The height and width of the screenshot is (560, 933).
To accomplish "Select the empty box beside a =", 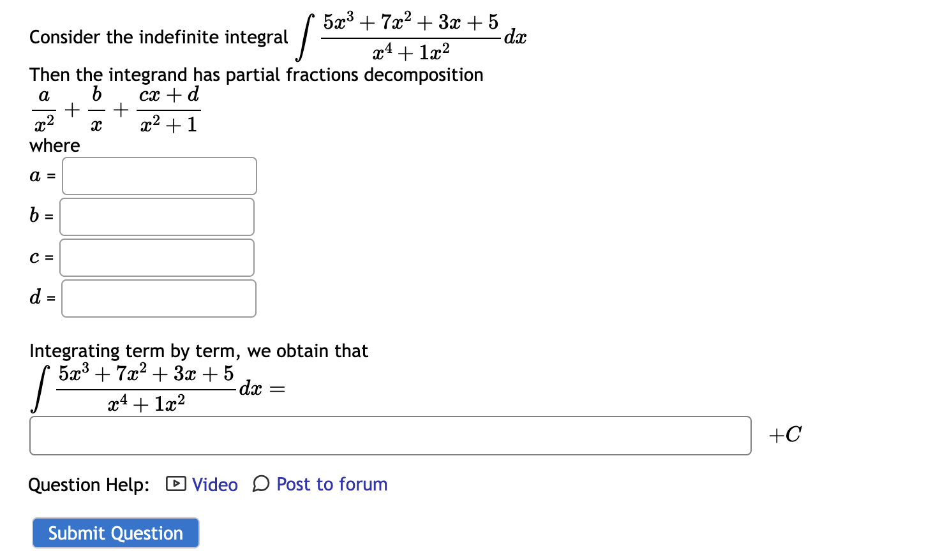I will (x=158, y=176).
